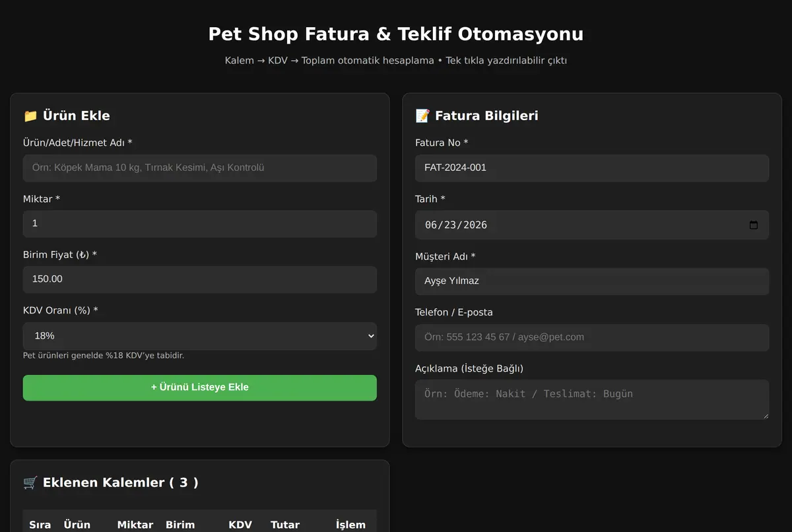Image resolution: width=792 pixels, height=532 pixels.
Task: Click the Birim table column header
Action: (x=180, y=525)
